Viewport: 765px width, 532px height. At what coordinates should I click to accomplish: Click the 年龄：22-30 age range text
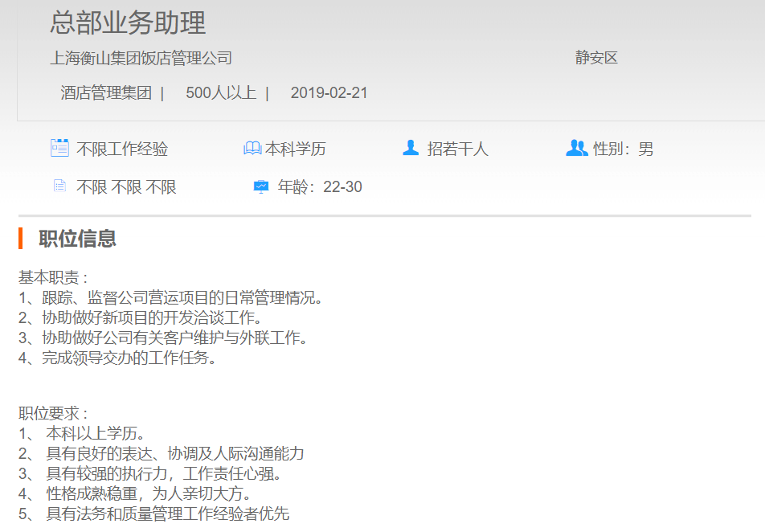[x=320, y=187]
